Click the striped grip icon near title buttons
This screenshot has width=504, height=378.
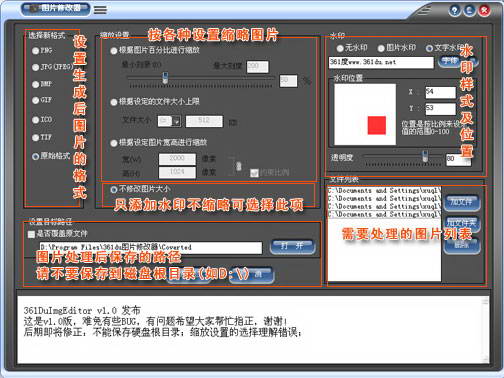[424, 10]
